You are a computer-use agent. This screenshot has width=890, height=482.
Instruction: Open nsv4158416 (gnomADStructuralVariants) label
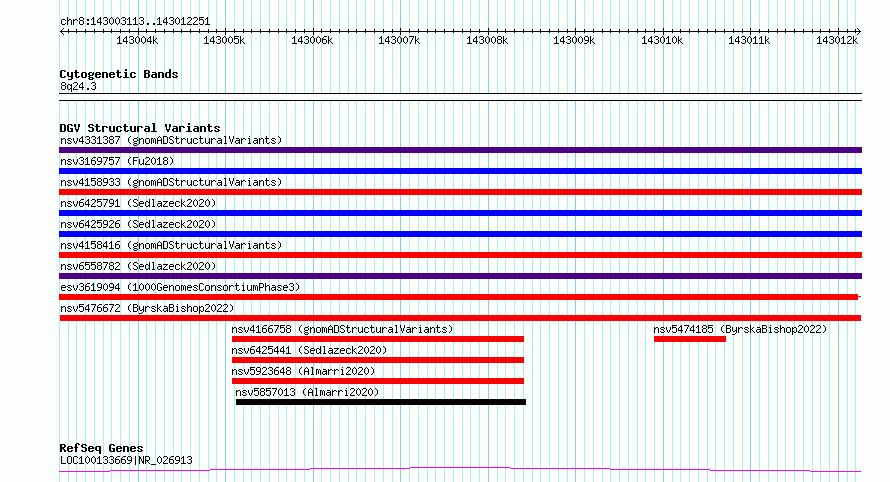pyautogui.click(x=171, y=245)
